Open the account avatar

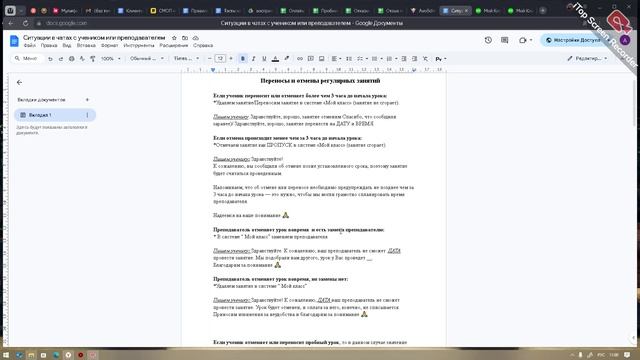click(x=624, y=40)
